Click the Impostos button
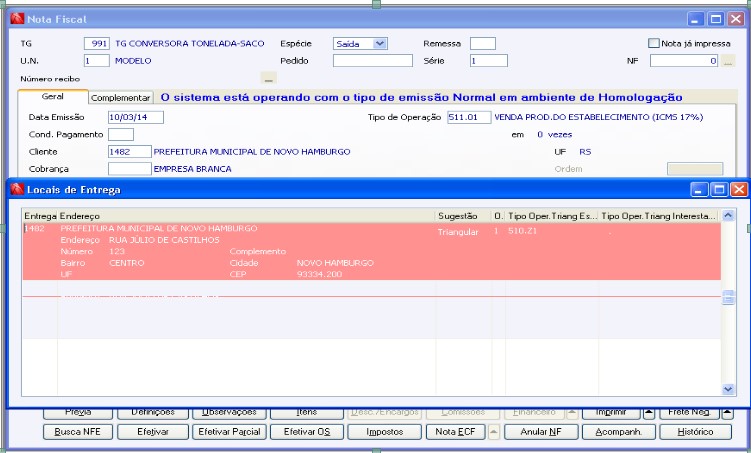The image size is (751, 453). (385, 432)
